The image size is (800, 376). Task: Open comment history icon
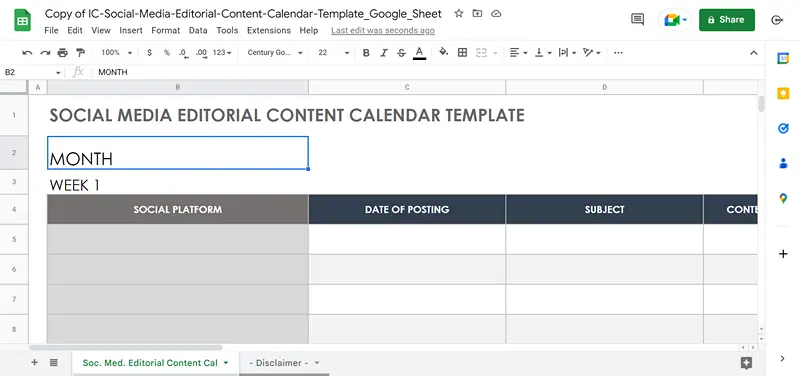(637, 19)
